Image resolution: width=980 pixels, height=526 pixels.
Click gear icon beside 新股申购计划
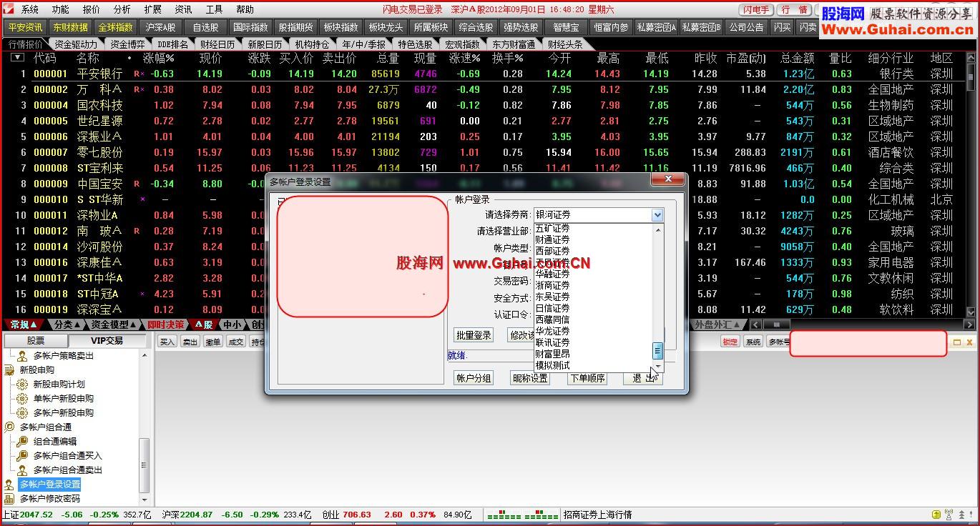click(x=22, y=384)
